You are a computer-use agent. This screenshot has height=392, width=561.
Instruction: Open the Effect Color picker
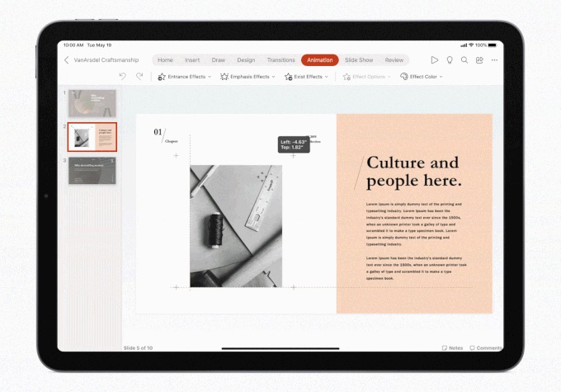pos(422,77)
